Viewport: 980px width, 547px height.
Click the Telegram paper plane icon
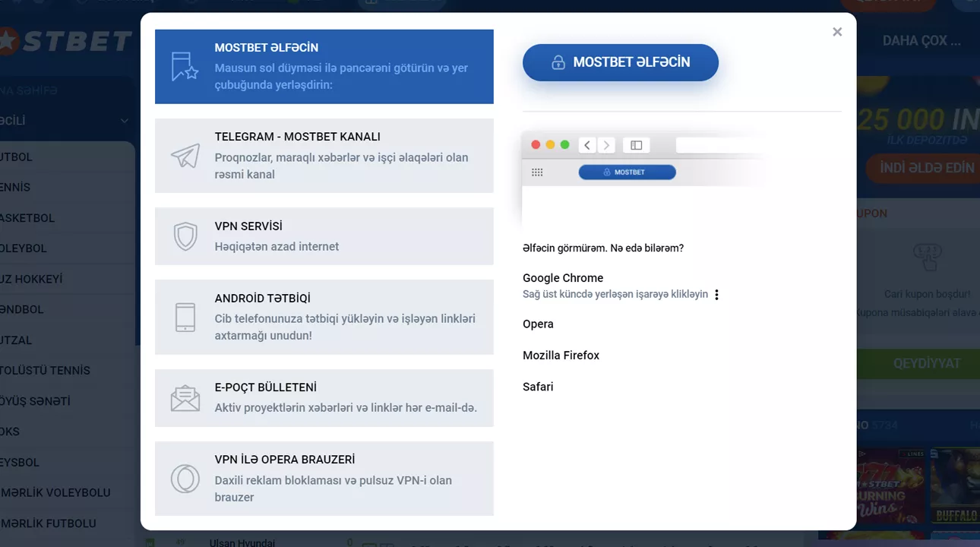coord(185,156)
